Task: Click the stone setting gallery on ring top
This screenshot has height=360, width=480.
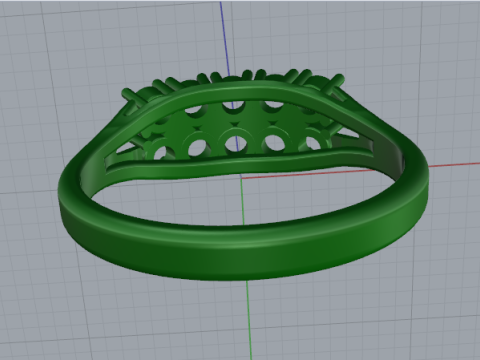Action: pyautogui.click(x=235, y=128)
